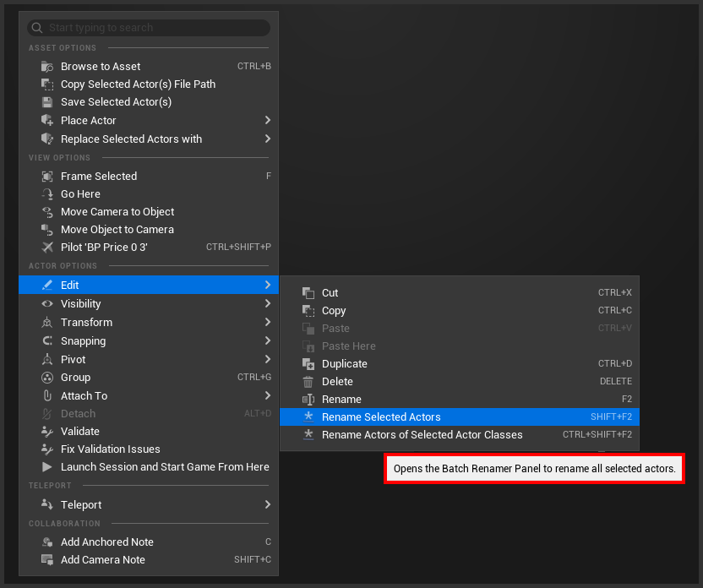Click the Move Camera to Object icon
The height and width of the screenshot is (588, 703).
point(47,212)
